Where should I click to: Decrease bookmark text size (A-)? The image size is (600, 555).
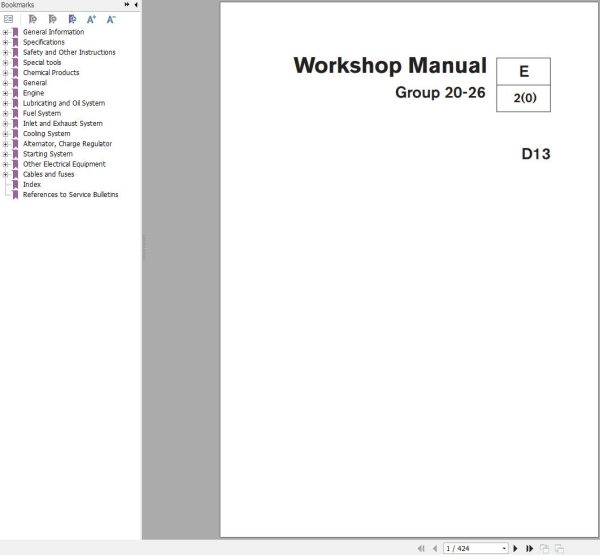coord(111,19)
